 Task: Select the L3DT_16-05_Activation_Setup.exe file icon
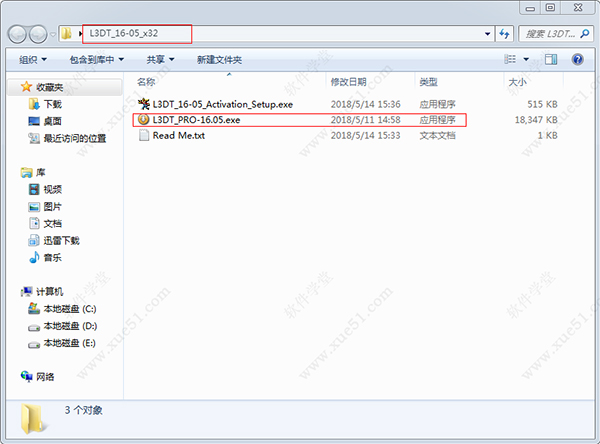[x=144, y=104]
